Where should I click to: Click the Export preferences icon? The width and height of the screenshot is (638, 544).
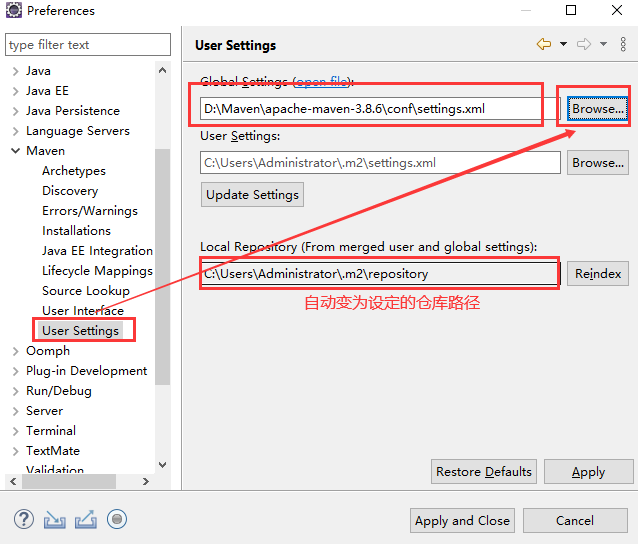86,519
